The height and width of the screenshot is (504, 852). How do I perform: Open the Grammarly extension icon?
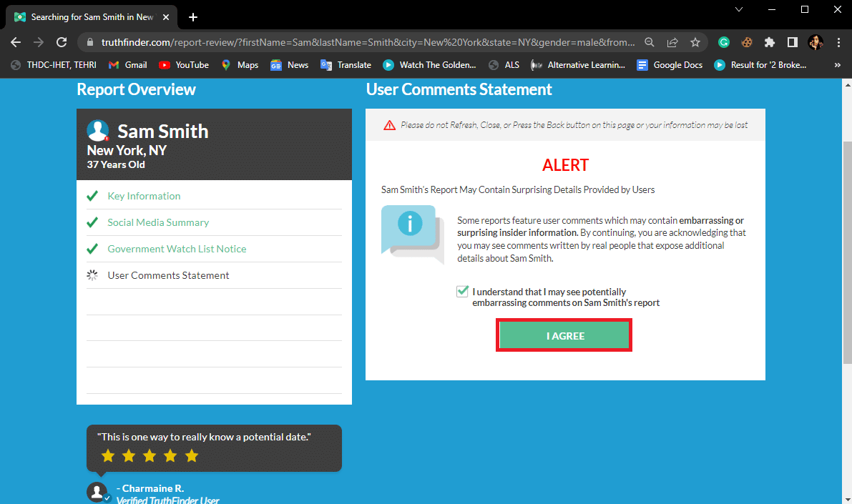[x=724, y=42]
